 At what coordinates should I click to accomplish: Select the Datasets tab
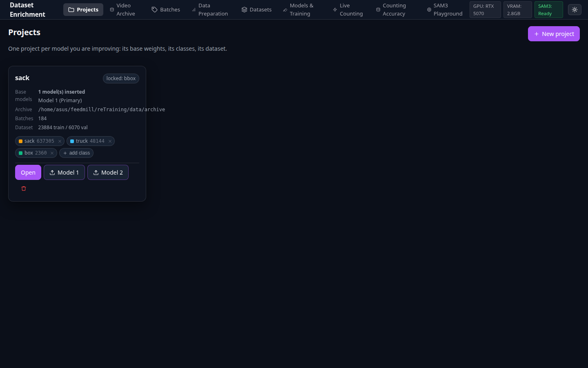(256, 9)
